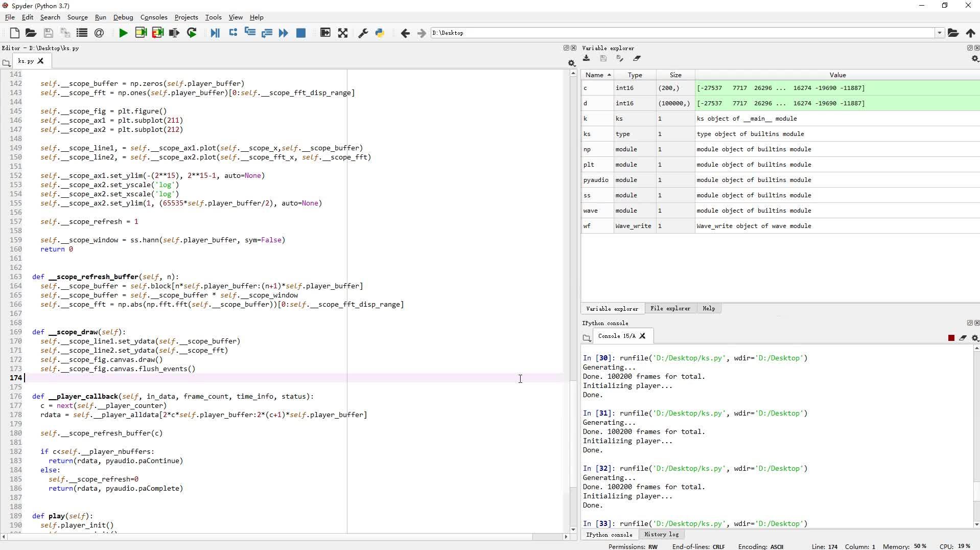Open Preferences via the wrench icon

click(x=363, y=33)
